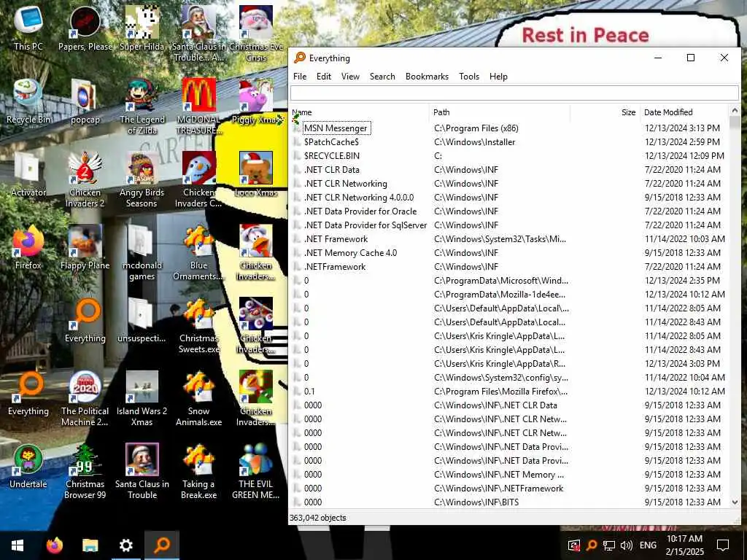Select the Activator desktop icon
747x560 pixels.
click(x=28, y=174)
